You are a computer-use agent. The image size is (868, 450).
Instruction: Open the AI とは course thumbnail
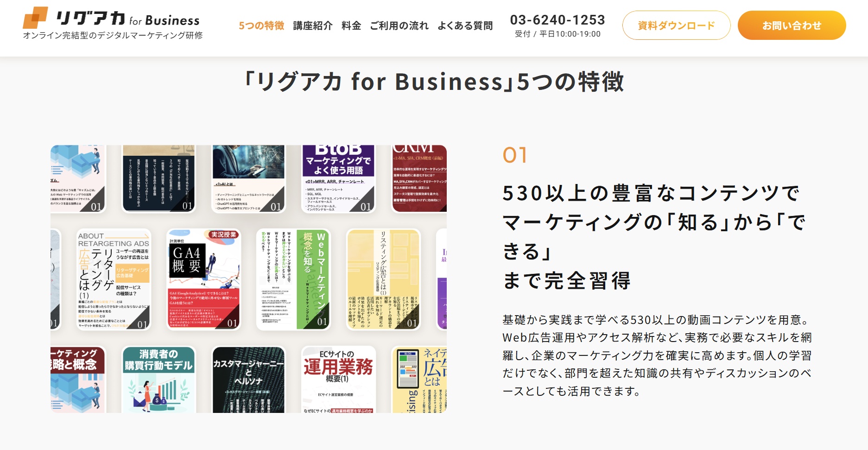(248, 179)
